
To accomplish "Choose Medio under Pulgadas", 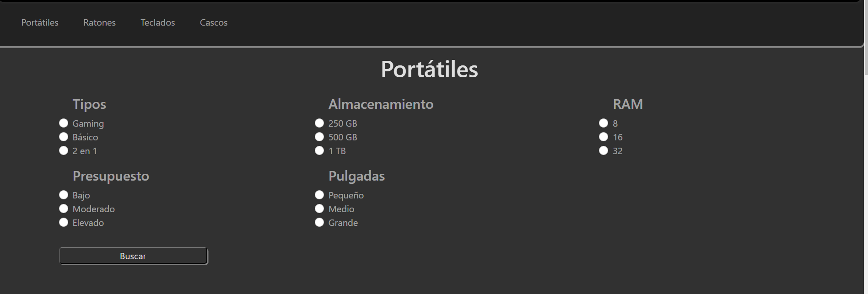I will [319, 208].
